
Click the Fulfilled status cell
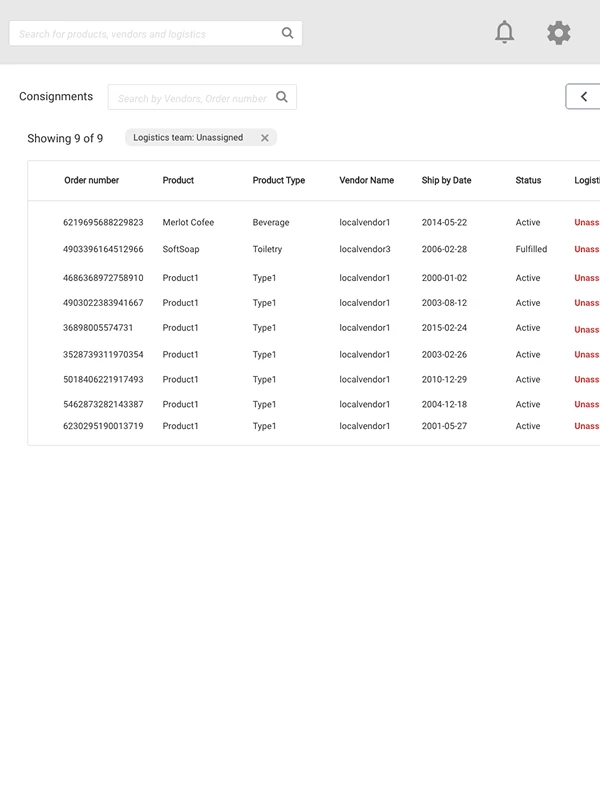coord(531,249)
